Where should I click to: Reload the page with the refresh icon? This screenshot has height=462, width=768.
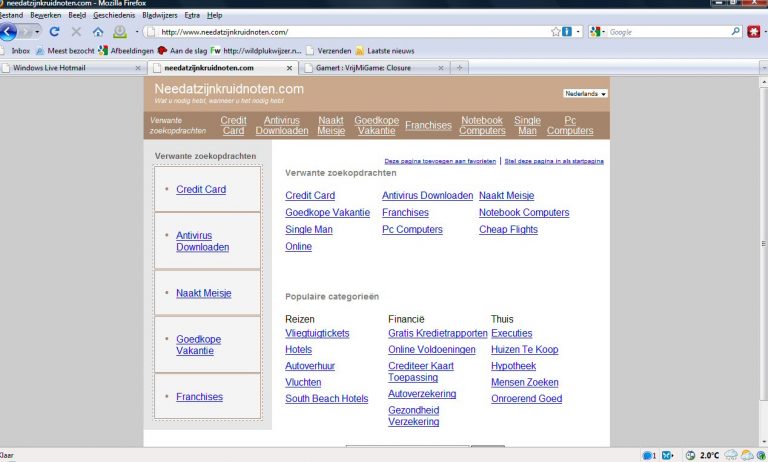click(x=54, y=32)
